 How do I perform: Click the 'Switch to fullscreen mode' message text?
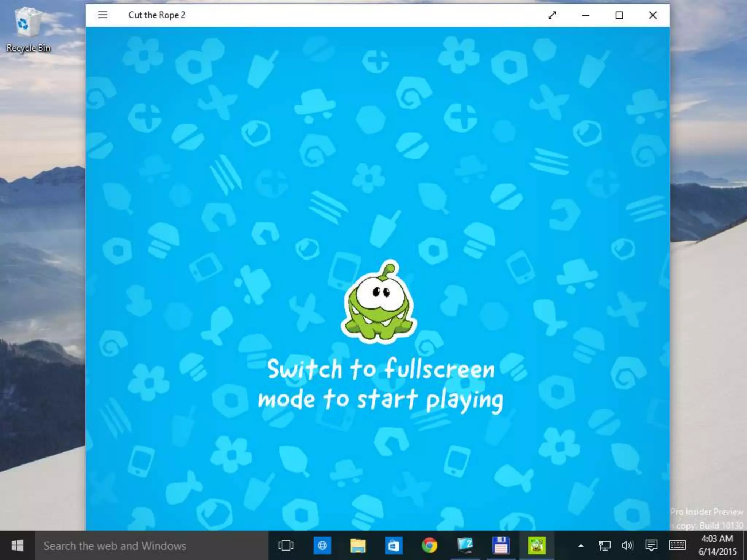[x=380, y=385]
